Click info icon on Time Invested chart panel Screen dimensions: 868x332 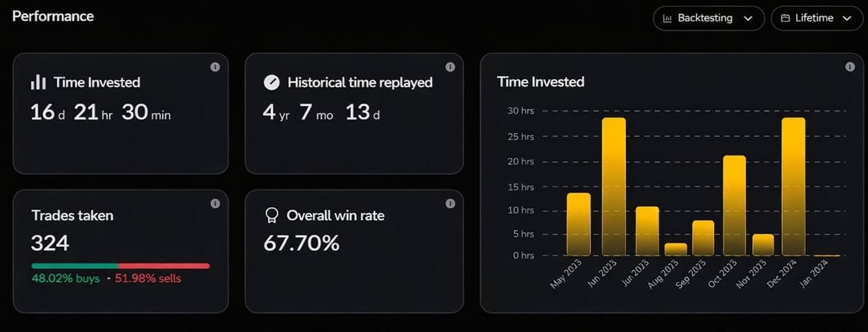[850, 67]
